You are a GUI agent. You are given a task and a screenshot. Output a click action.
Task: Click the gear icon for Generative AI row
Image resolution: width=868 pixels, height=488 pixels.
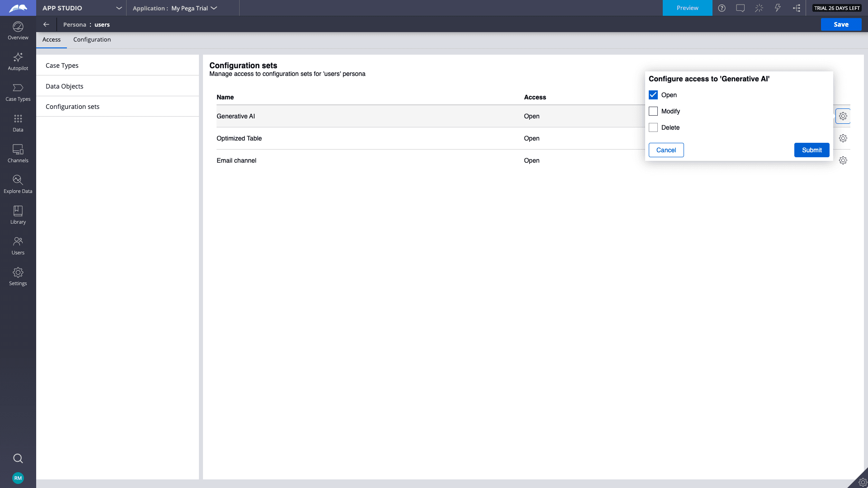point(843,116)
